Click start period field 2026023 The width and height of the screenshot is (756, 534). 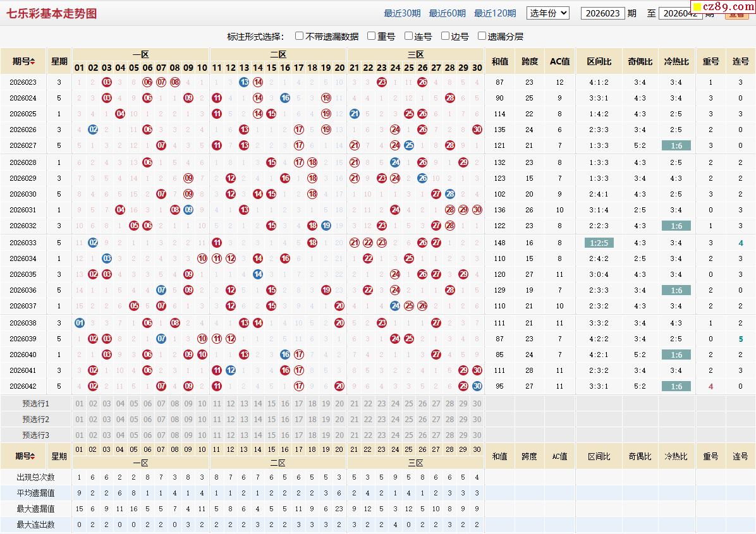tap(602, 13)
